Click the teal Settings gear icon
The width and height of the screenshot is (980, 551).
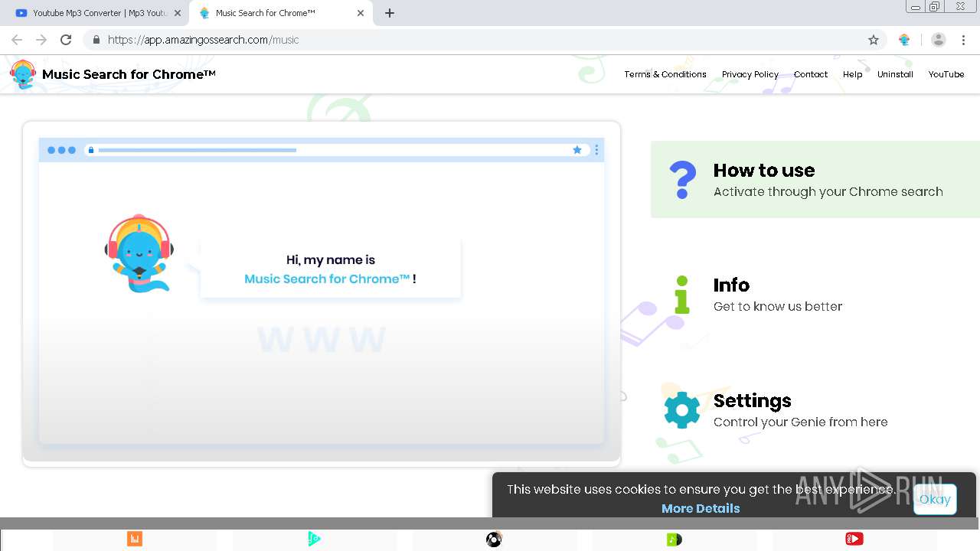[682, 410]
